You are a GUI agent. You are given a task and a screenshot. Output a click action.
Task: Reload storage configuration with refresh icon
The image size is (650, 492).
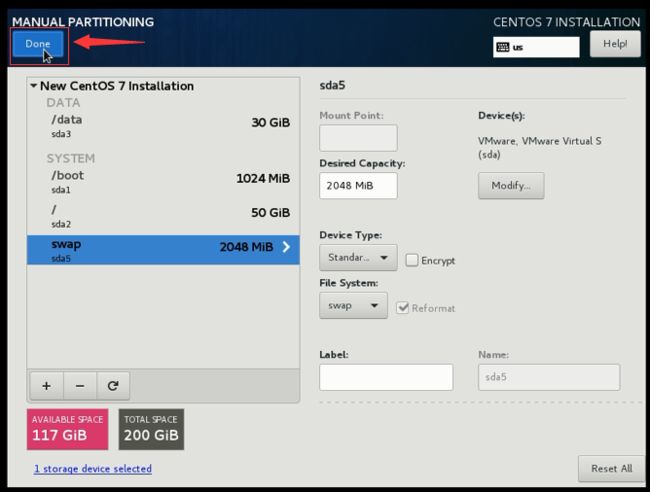point(113,386)
